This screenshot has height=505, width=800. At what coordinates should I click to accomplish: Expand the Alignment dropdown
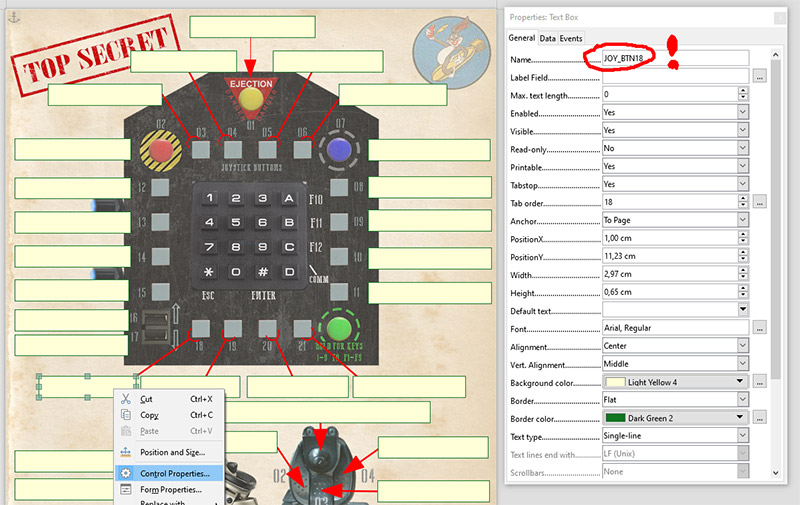pyautogui.click(x=742, y=346)
